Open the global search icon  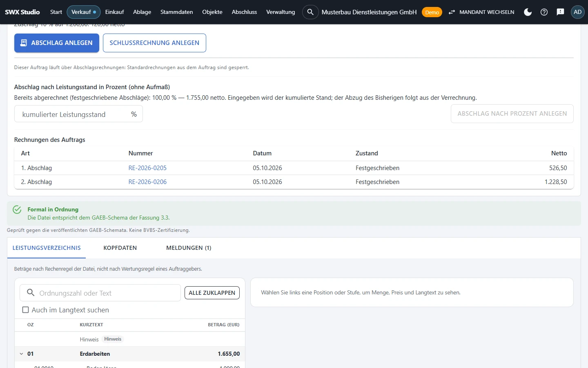point(310,12)
